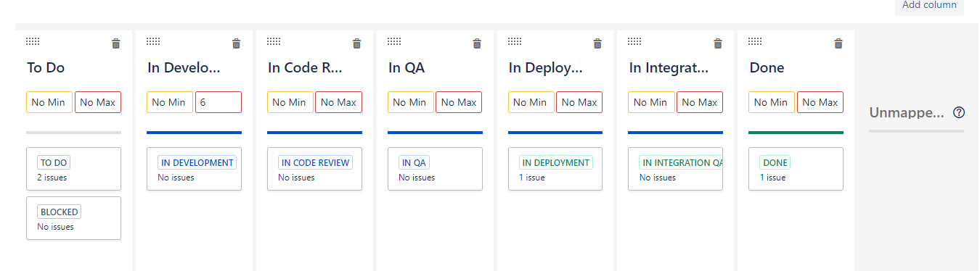Click the Done column drag handle

(x=756, y=41)
